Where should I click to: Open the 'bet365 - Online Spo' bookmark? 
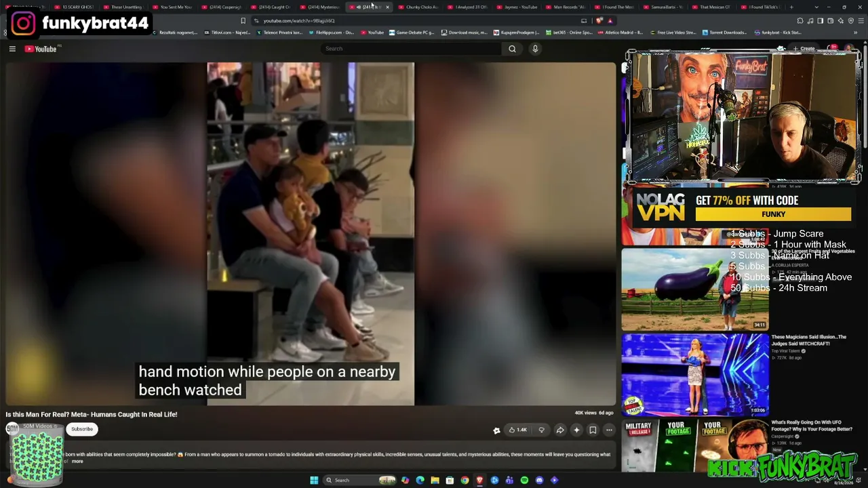(x=569, y=33)
